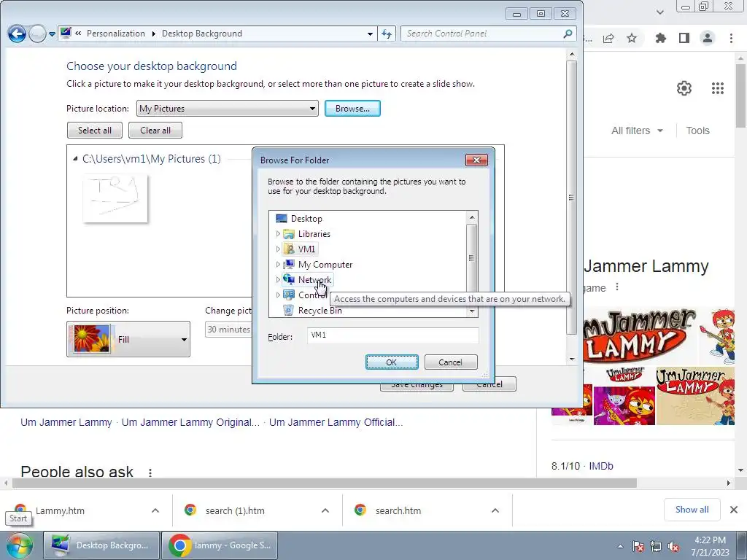Open the search (1).htm download

(235, 510)
